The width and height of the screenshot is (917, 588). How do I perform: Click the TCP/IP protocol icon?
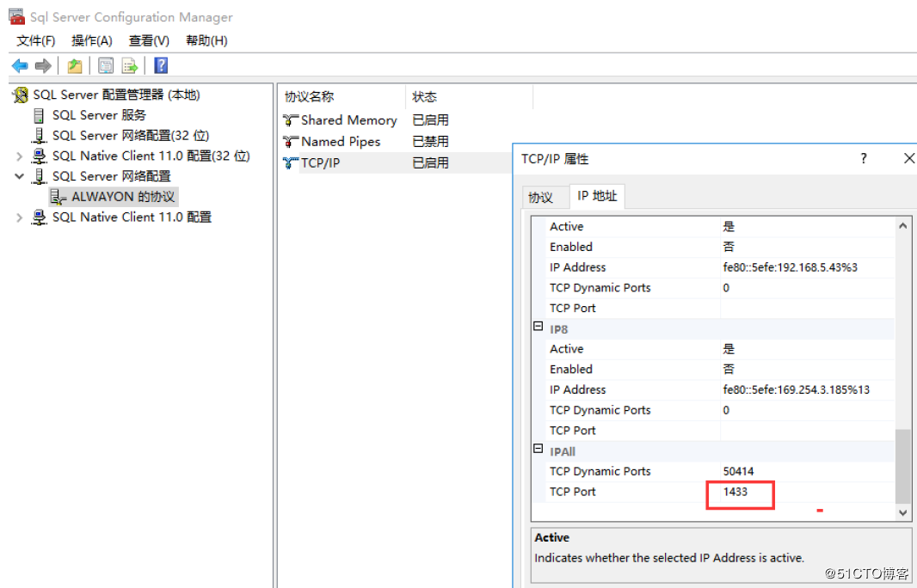[291, 163]
